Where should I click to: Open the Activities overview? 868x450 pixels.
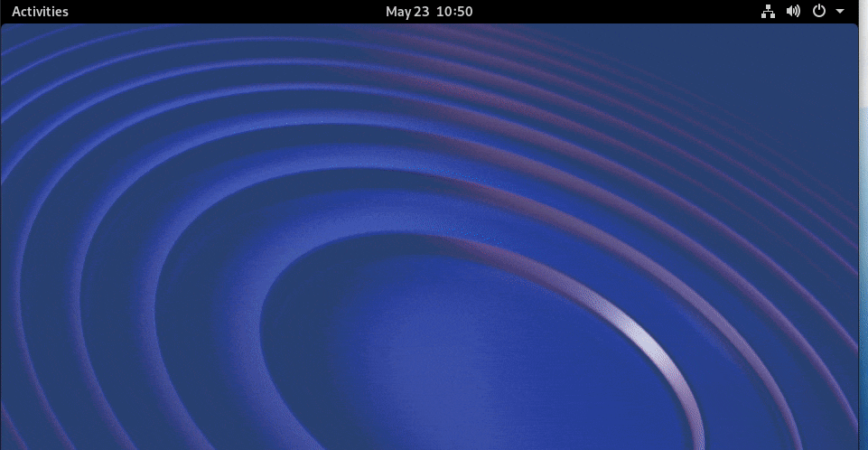[x=40, y=12]
